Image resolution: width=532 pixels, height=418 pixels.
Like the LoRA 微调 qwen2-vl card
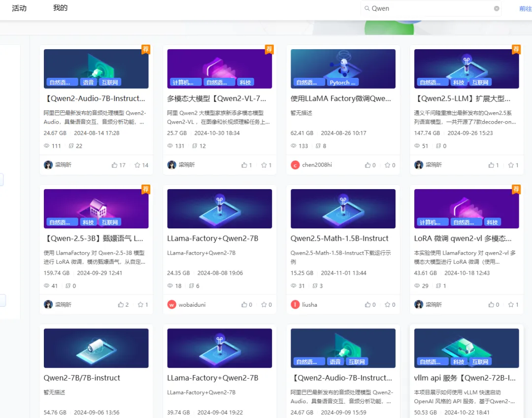[491, 305]
